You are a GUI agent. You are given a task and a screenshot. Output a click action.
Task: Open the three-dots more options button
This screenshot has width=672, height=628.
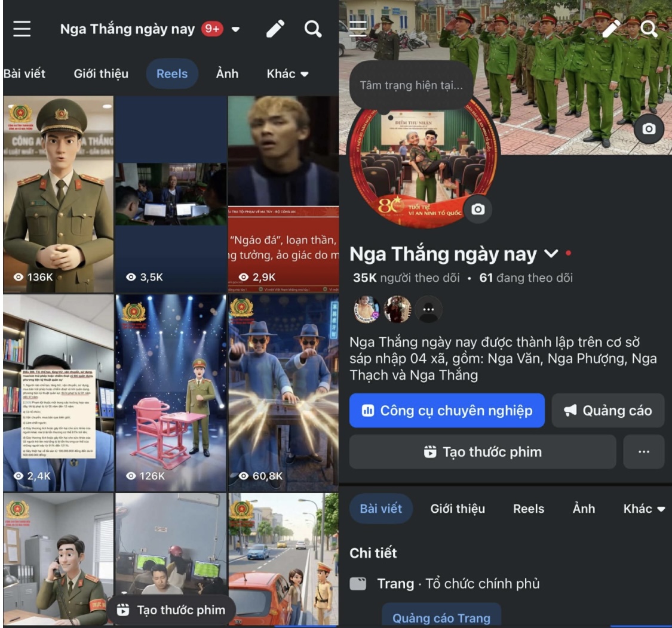(x=643, y=452)
